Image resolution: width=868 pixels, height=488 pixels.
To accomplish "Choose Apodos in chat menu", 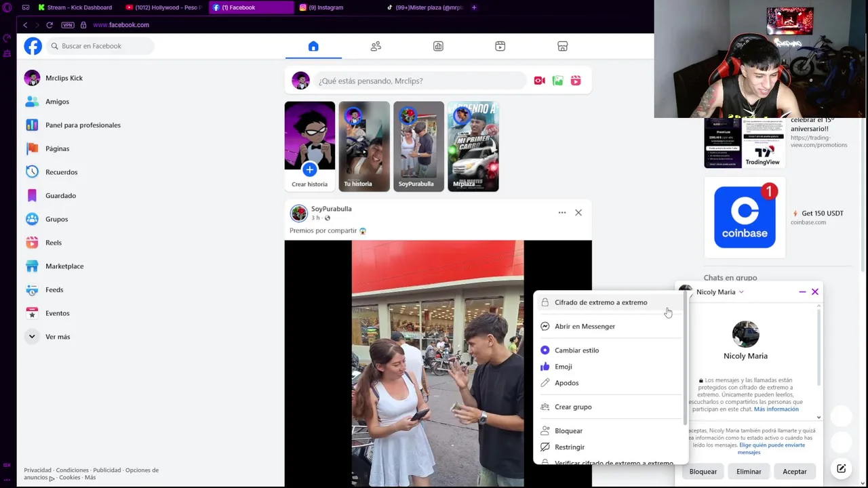I will click(x=609, y=383).
